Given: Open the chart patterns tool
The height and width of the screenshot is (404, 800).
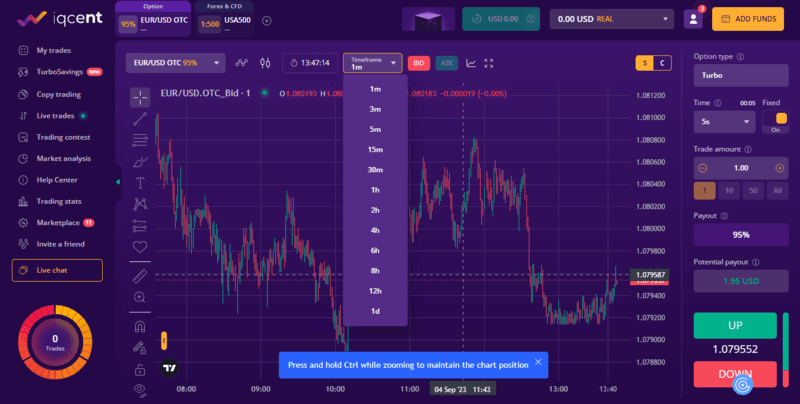Looking at the screenshot, I should (140, 204).
